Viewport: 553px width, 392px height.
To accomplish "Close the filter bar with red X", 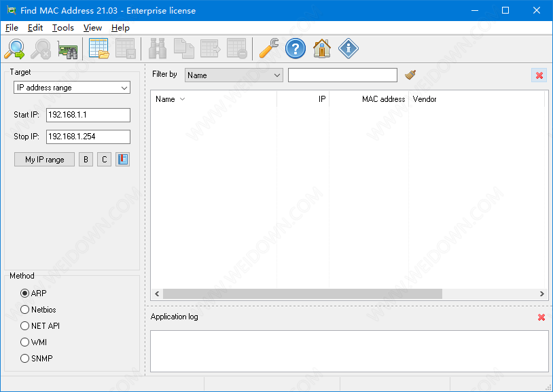I will point(539,75).
